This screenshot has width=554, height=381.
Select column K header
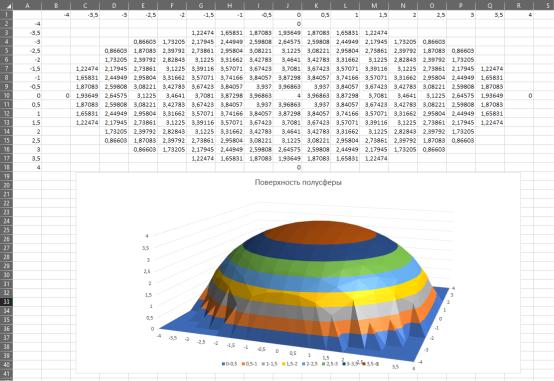point(316,5)
